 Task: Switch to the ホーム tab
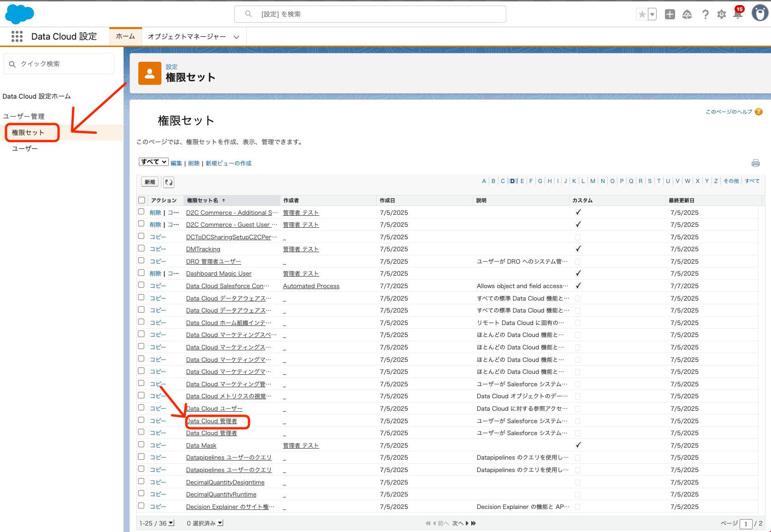tap(125, 36)
